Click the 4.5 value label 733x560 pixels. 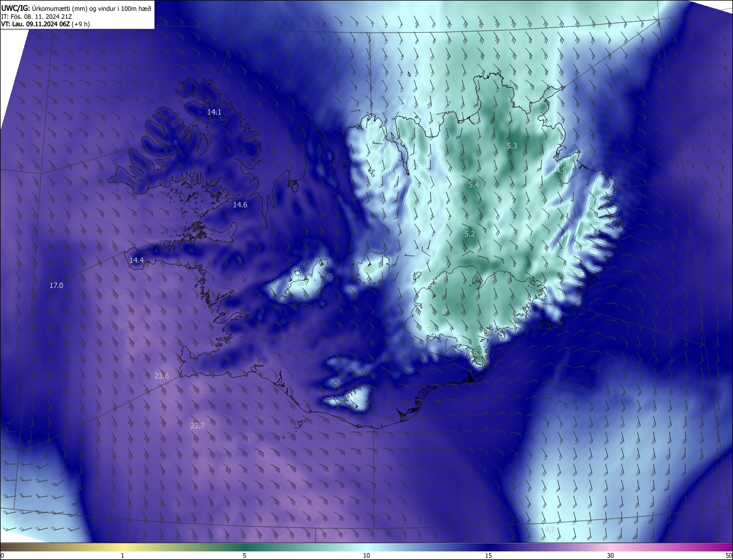click(x=561, y=170)
